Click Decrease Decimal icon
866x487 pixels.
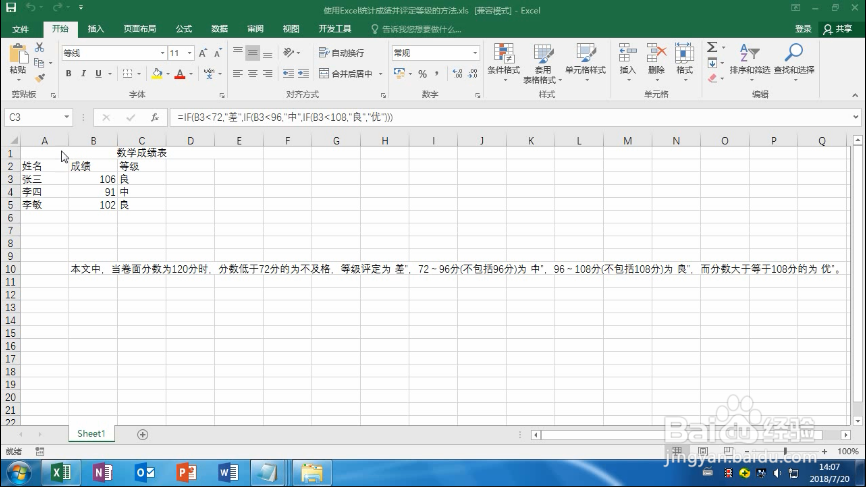click(x=473, y=73)
